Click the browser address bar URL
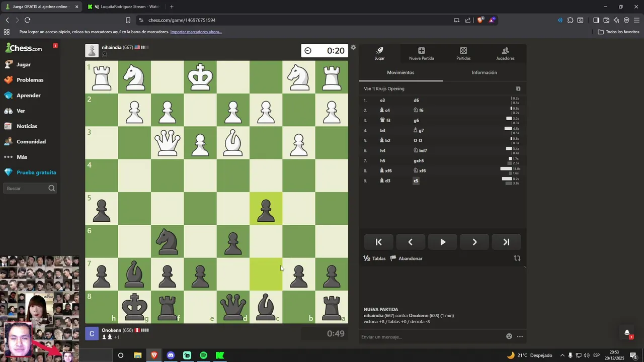644x362 pixels. 182,20
